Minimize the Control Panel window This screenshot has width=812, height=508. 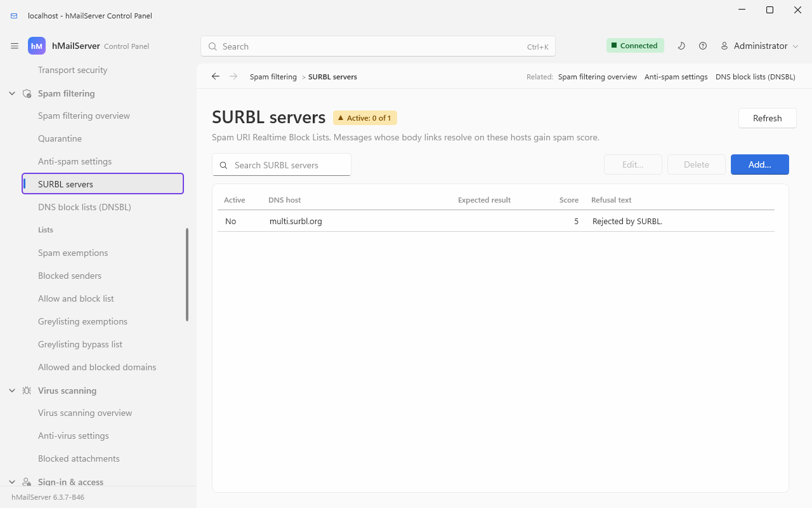[x=741, y=10]
